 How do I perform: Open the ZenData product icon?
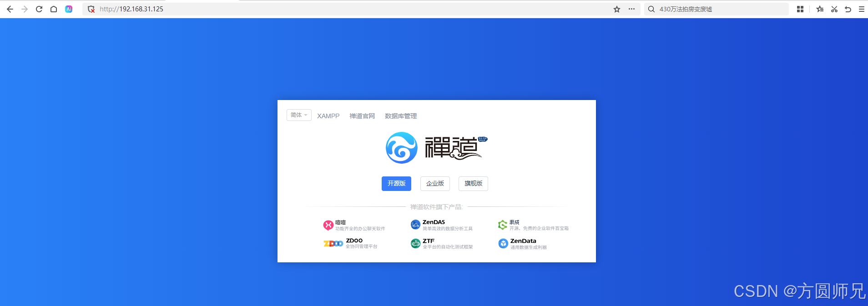point(503,244)
